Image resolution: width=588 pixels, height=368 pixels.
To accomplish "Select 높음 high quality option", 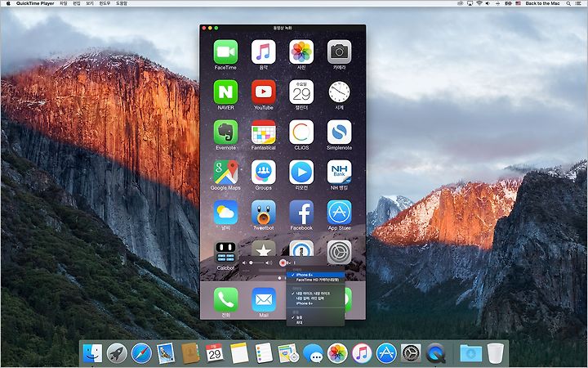I will (315, 317).
